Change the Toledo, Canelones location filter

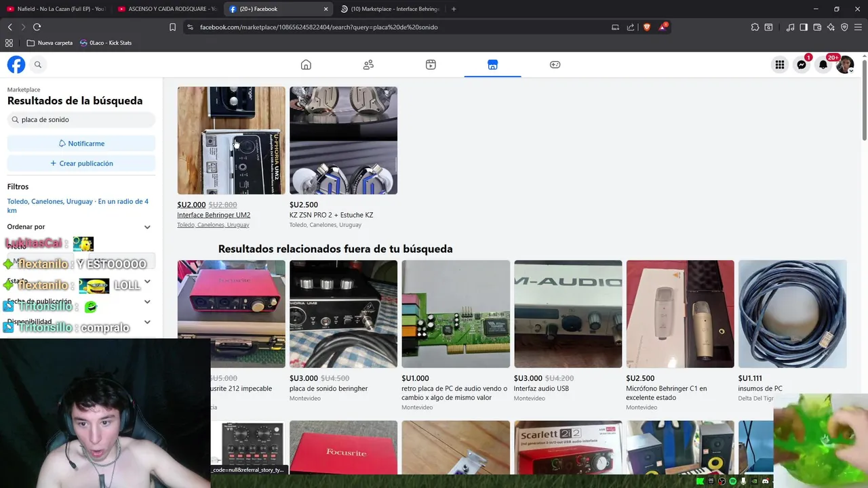[x=78, y=206]
